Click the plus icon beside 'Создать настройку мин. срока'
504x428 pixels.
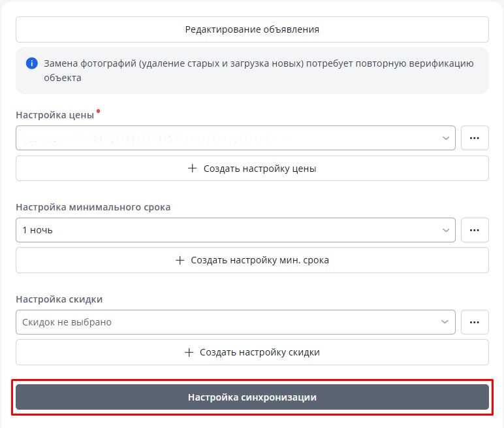180,260
